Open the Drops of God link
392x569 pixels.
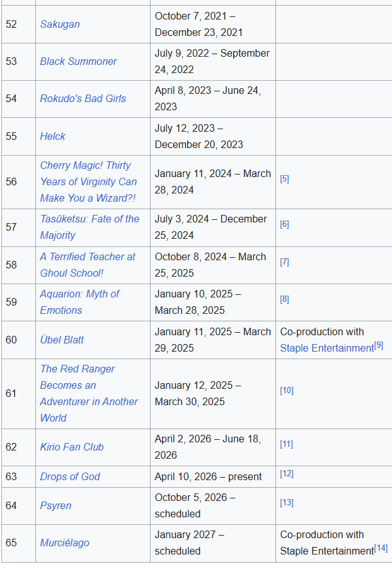[x=70, y=477]
